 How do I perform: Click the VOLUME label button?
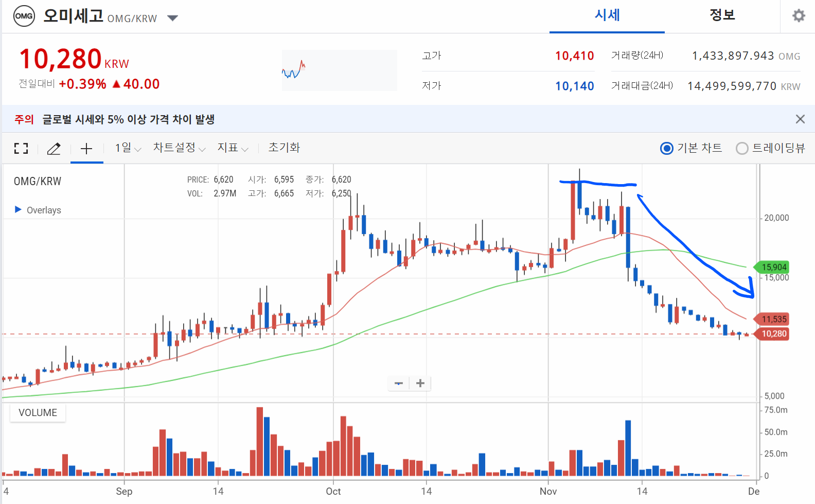tap(38, 413)
